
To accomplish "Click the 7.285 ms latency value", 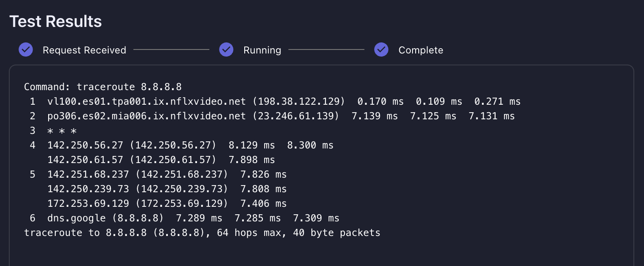I will click(x=258, y=218).
